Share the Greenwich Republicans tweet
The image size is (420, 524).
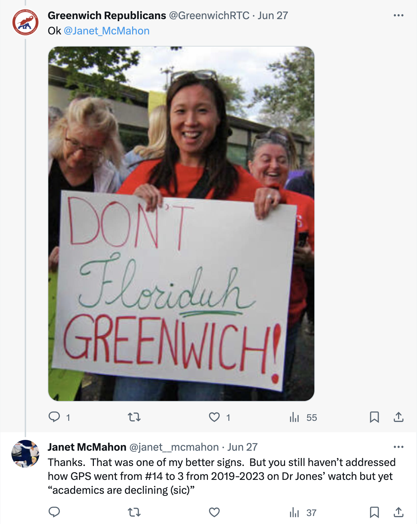pos(398,417)
